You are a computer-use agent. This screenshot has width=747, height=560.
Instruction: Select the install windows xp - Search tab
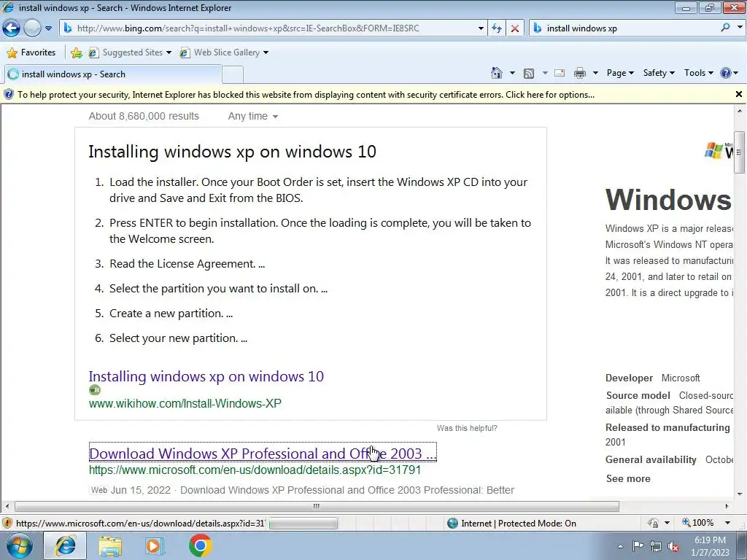[113, 74]
